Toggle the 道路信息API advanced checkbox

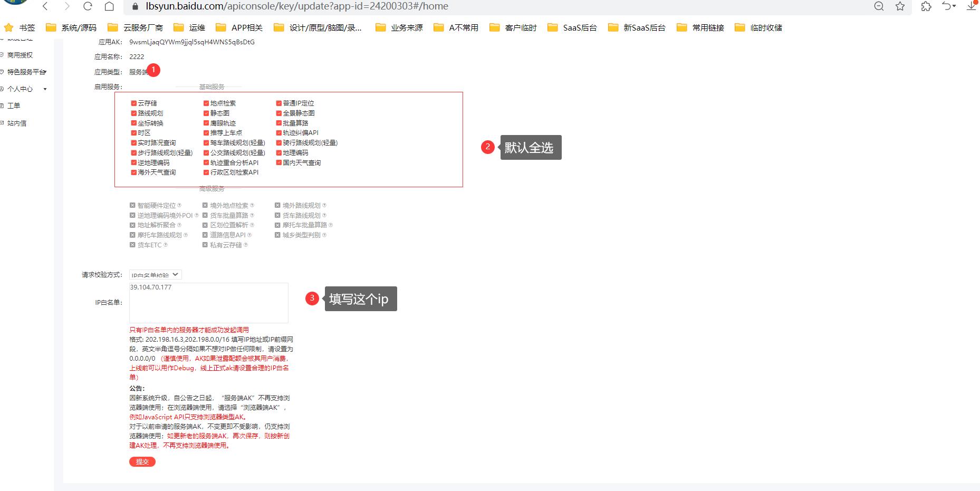[205, 235]
